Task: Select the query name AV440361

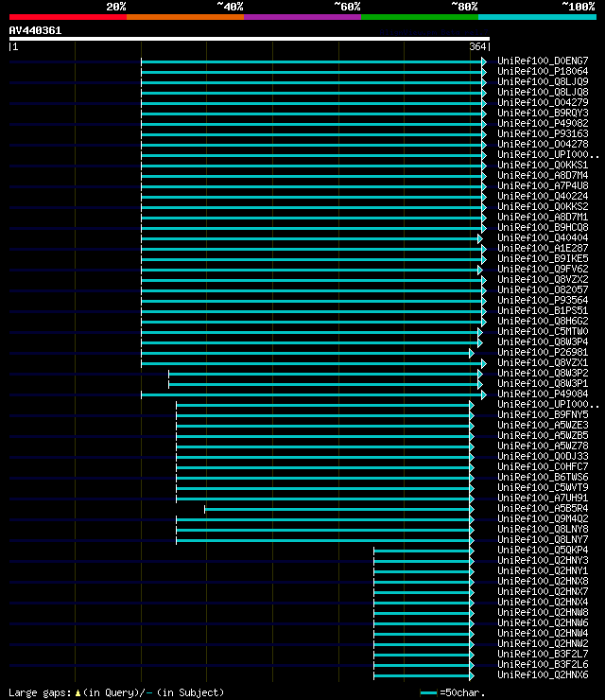Action: 35,30
